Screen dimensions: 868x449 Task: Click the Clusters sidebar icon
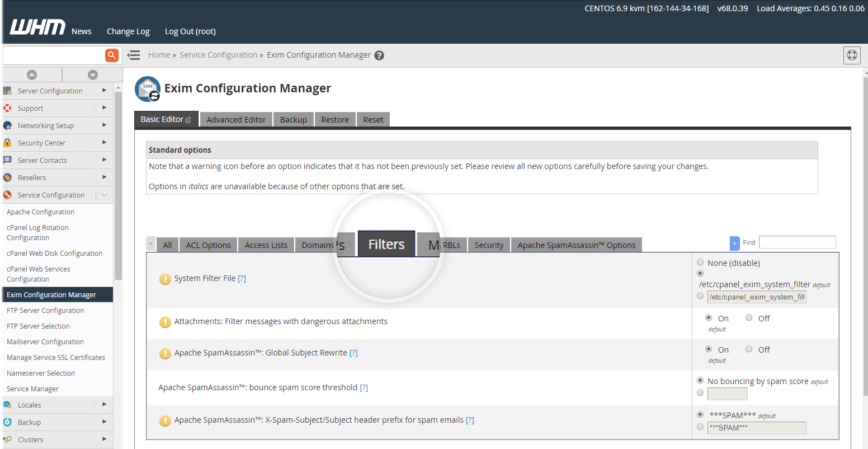[7, 439]
